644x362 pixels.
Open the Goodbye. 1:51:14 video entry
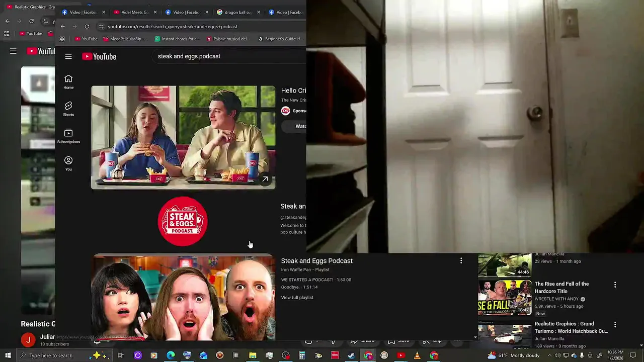[x=299, y=287]
